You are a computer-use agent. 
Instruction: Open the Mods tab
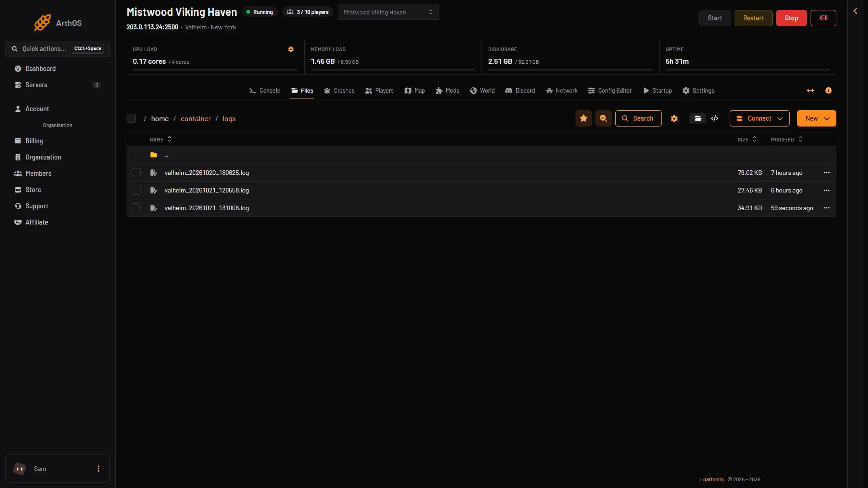(447, 90)
